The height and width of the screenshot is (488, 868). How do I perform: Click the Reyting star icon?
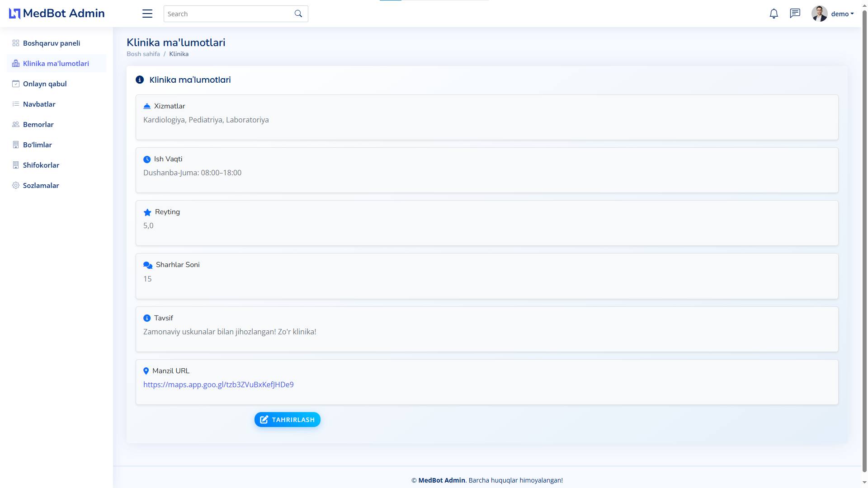tap(147, 212)
